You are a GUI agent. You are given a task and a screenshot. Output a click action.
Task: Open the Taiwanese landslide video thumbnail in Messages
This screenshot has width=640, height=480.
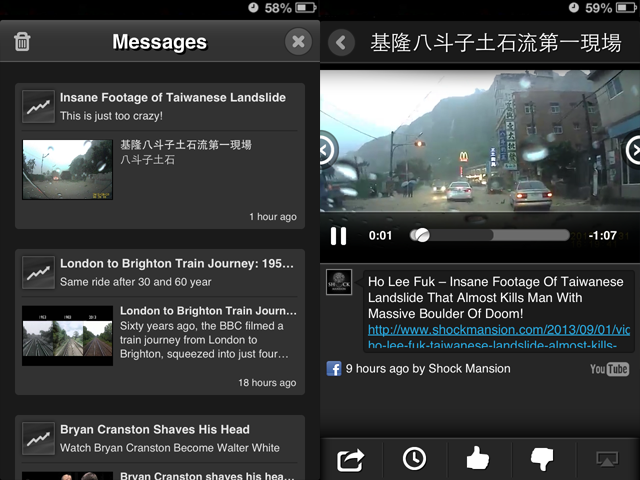click(67, 169)
